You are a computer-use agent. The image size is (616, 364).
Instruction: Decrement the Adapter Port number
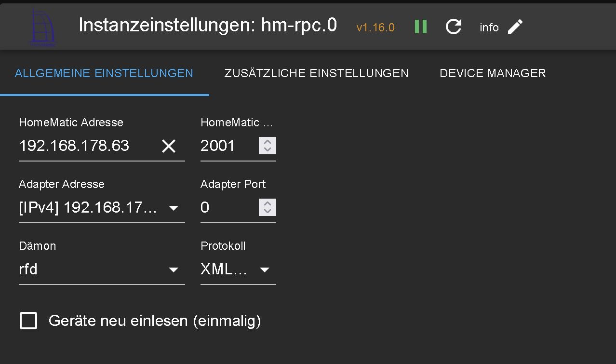point(268,212)
